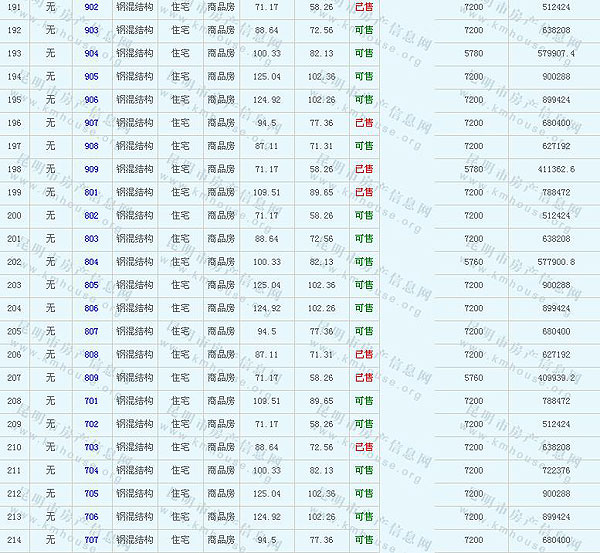Open room 803 link
Image resolution: width=600 pixels, height=553 pixels.
coord(91,239)
